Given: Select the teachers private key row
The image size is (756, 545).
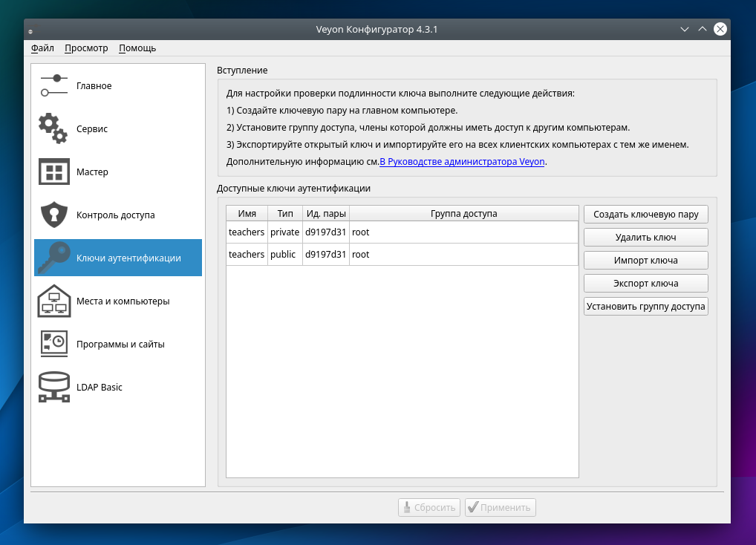Looking at the screenshot, I should 402,232.
